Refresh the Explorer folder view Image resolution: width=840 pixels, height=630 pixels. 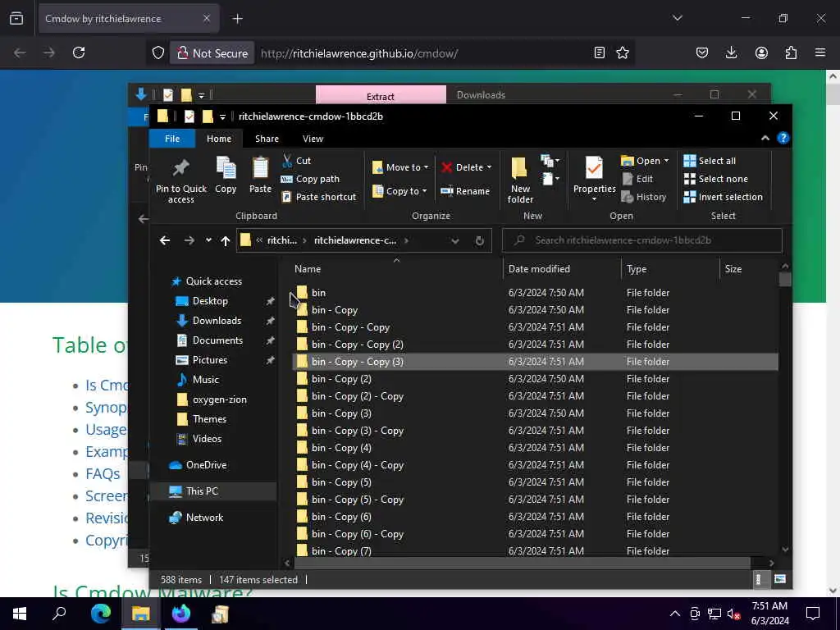(479, 240)
